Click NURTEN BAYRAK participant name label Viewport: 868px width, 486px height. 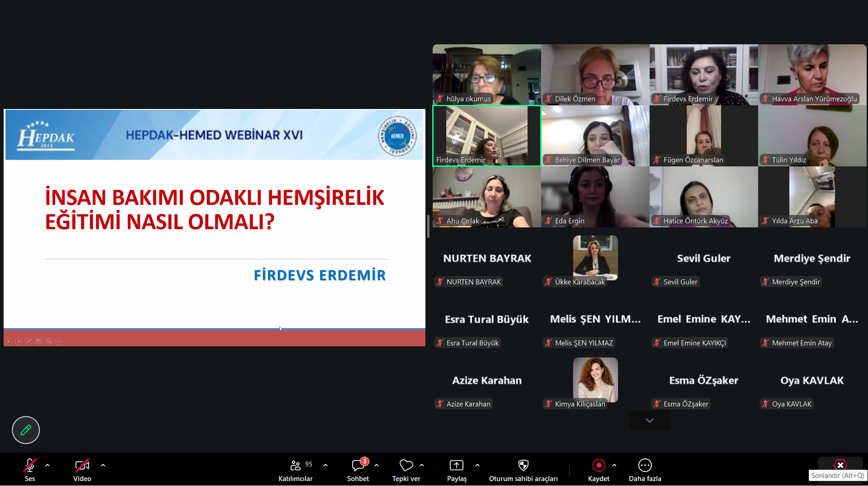pyautogui.click(x=468, y=282)
